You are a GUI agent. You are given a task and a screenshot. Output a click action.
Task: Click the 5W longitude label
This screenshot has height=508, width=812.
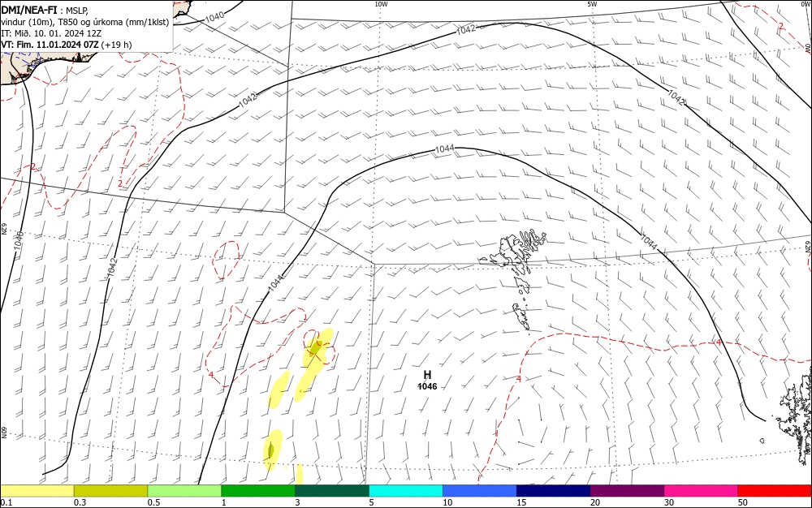pyautogui.click(x=592, y=4)
